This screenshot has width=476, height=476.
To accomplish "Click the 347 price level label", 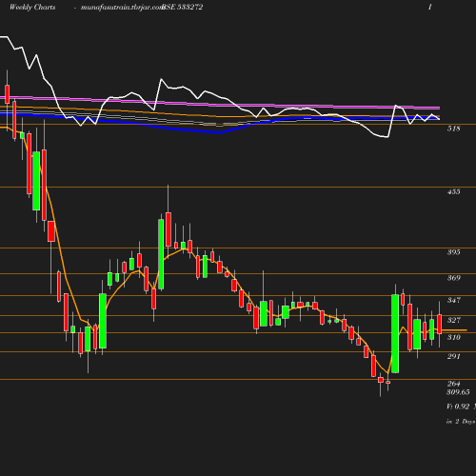I will 453,300.
